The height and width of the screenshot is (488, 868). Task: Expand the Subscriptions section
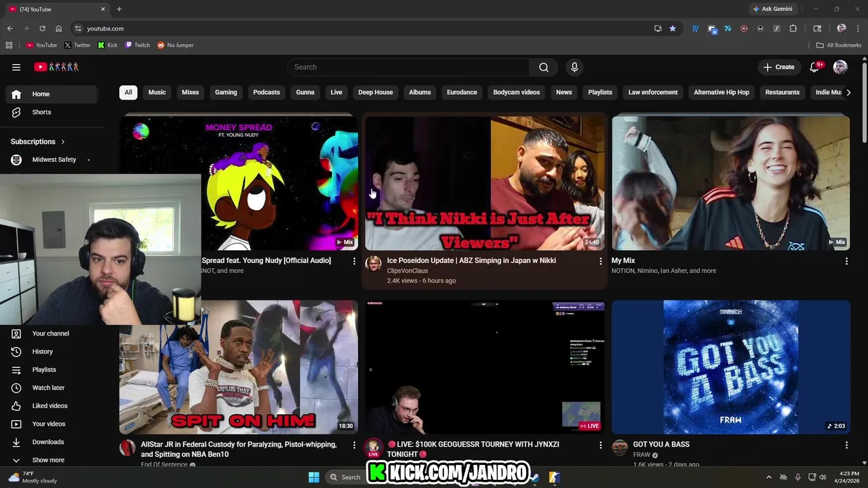(x=38, y=142)
